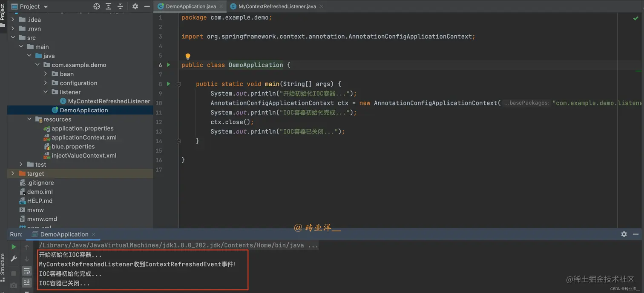This screenshot has height=293, width=644.
Task: Open Project panel gear options
Action: [x=135, y=6]
